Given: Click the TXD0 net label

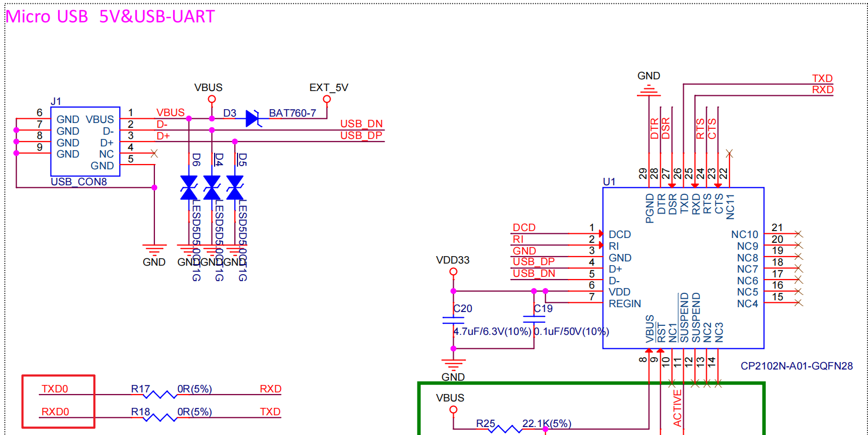Looking at the screenshot, I should click(55, 389).
